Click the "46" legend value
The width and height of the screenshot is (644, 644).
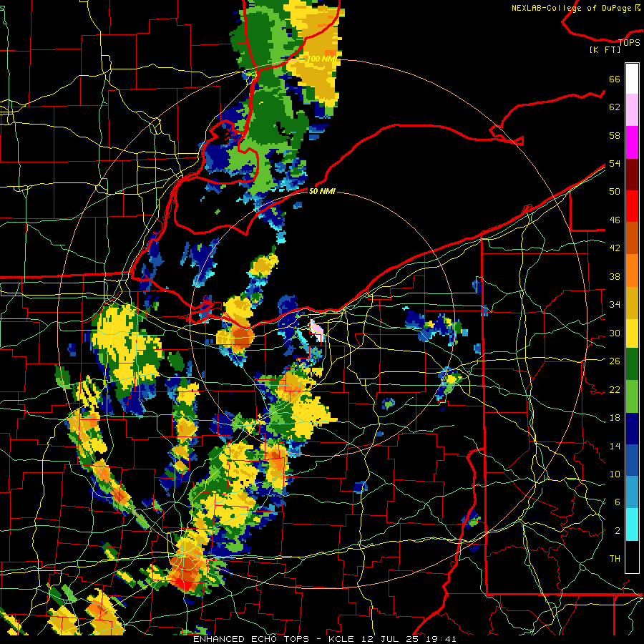(615, 220)
